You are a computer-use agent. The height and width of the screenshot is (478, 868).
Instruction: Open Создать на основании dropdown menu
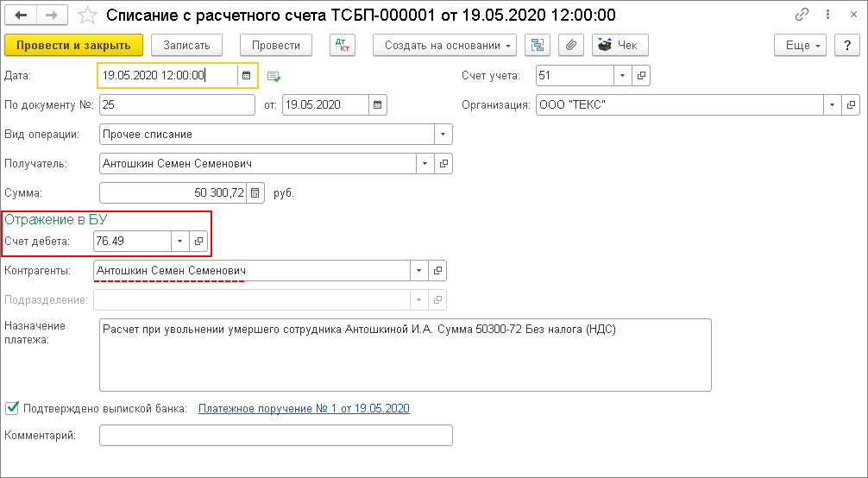(x=445, y=46)
